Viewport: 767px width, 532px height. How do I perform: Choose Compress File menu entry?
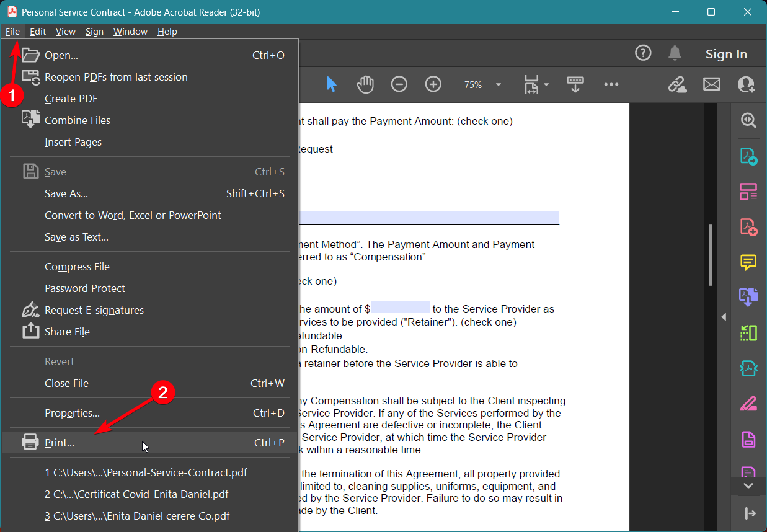(x=150, y=267)
